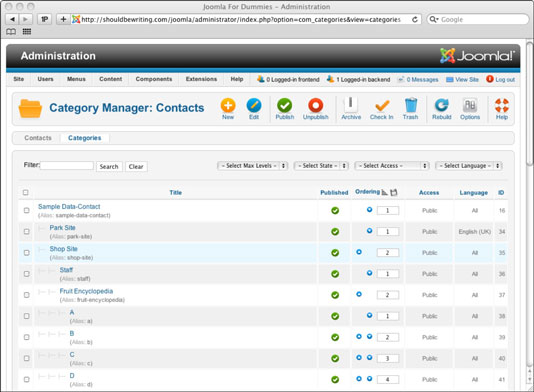Click the Archive toolbar icon
534x392 pixels.
point(351,105)
